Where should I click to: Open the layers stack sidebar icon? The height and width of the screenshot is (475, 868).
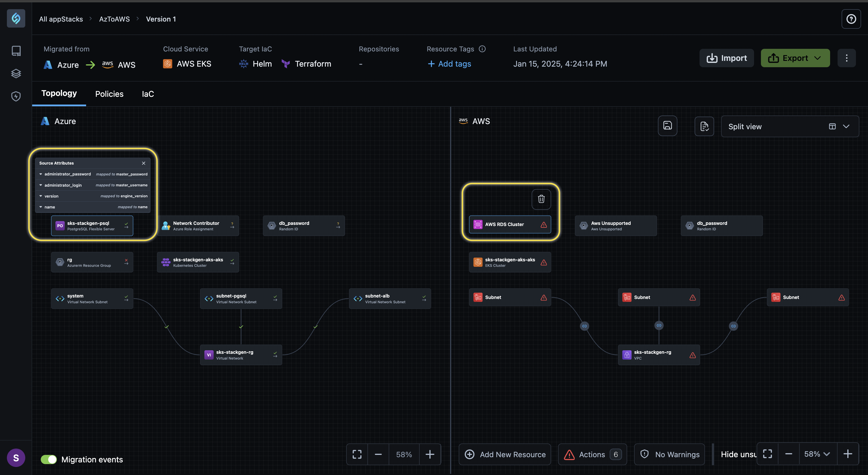[x=16, y=74]
